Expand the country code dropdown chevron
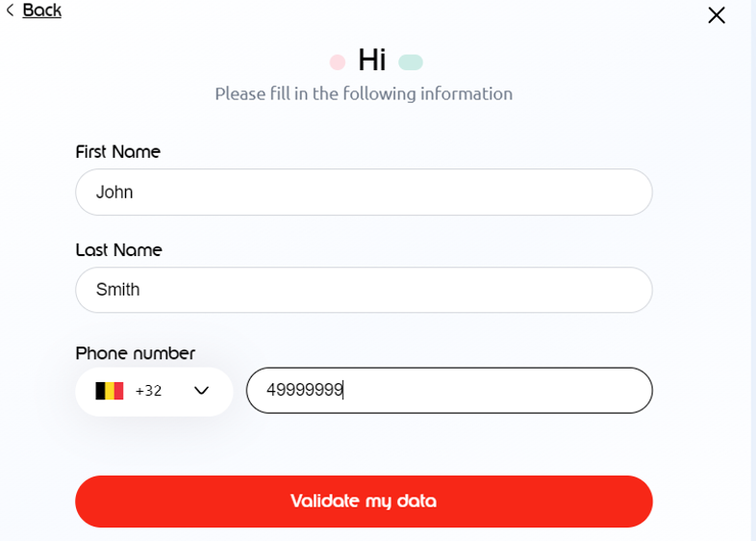Screen dimensions: 756x541 [201, 391]
